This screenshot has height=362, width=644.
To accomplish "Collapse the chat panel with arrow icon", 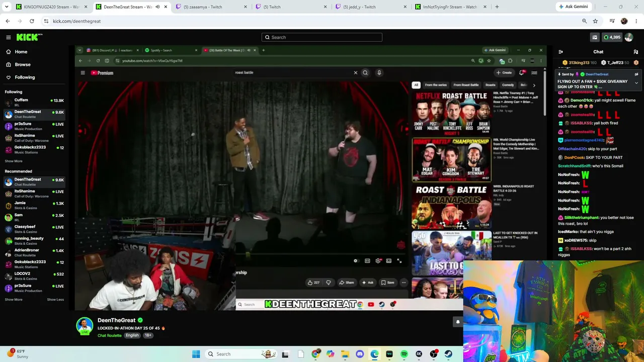I will pyautogui.click(x=561, y=52).
